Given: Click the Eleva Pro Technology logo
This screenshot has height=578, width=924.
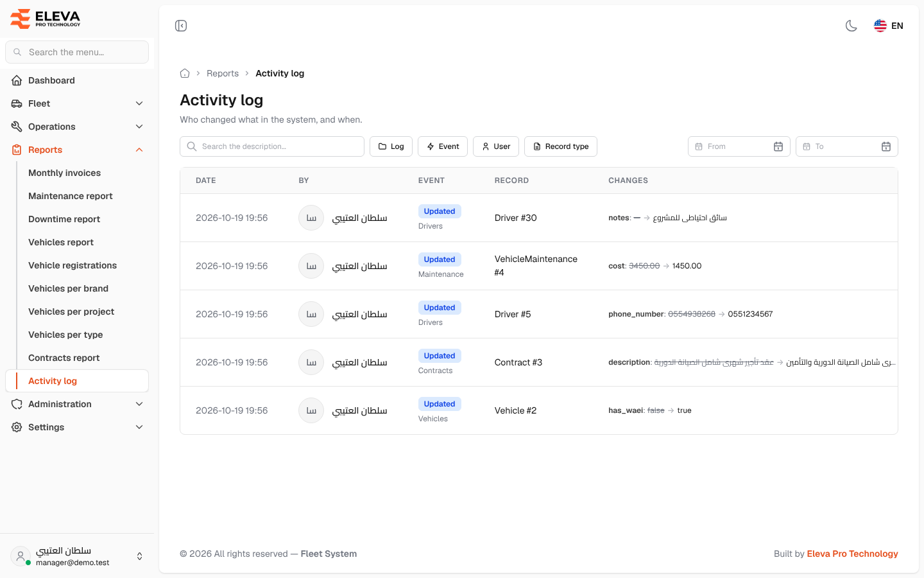Looking at the screenshot, I should tap(46, 19).
